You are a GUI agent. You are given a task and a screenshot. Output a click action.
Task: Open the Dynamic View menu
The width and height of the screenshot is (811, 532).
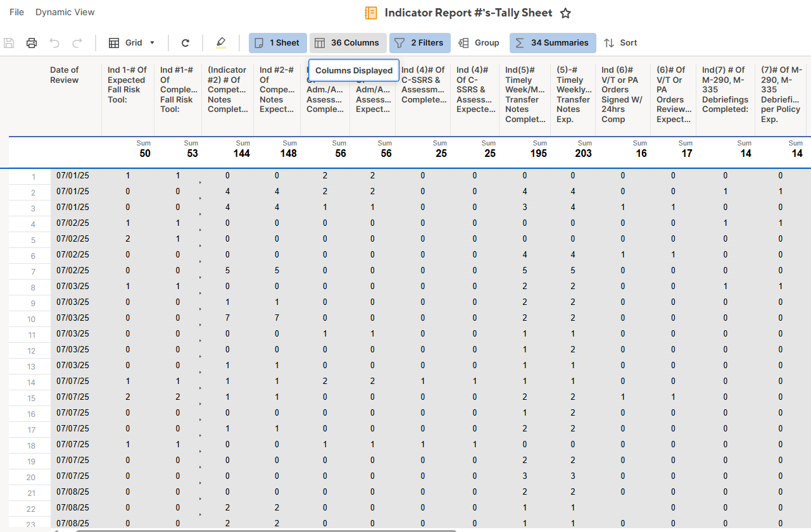pos(65,12)
